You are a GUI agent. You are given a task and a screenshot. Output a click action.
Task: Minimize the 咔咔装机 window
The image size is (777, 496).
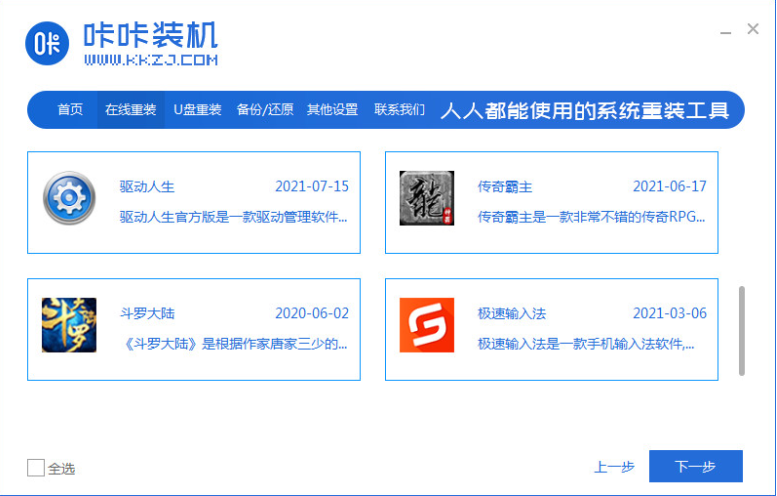(726, 31)
